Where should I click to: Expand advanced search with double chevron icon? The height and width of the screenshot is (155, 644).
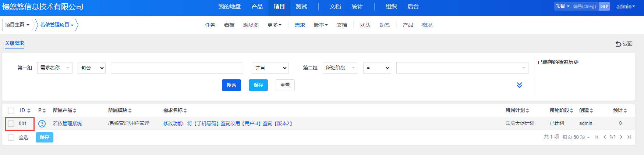519,85
